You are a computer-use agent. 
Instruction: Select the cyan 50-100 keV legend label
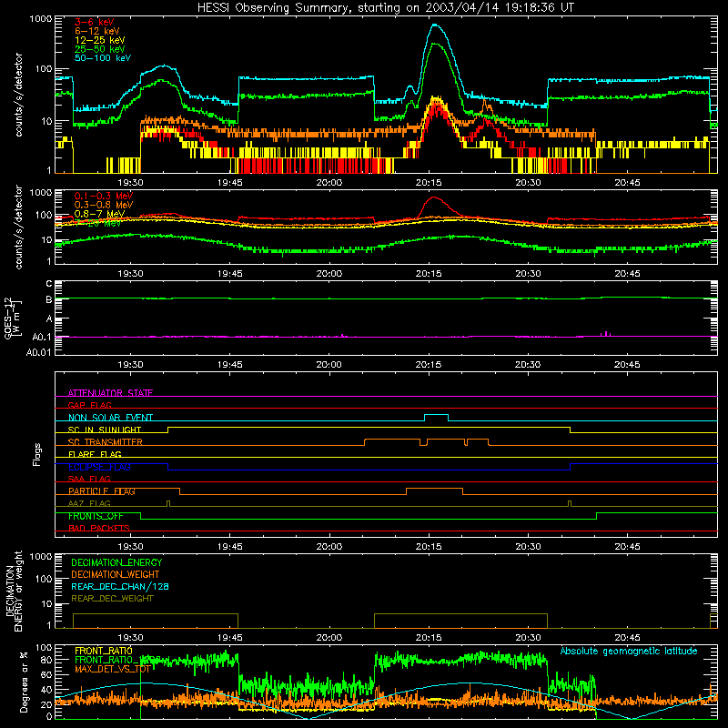point(103,58)
